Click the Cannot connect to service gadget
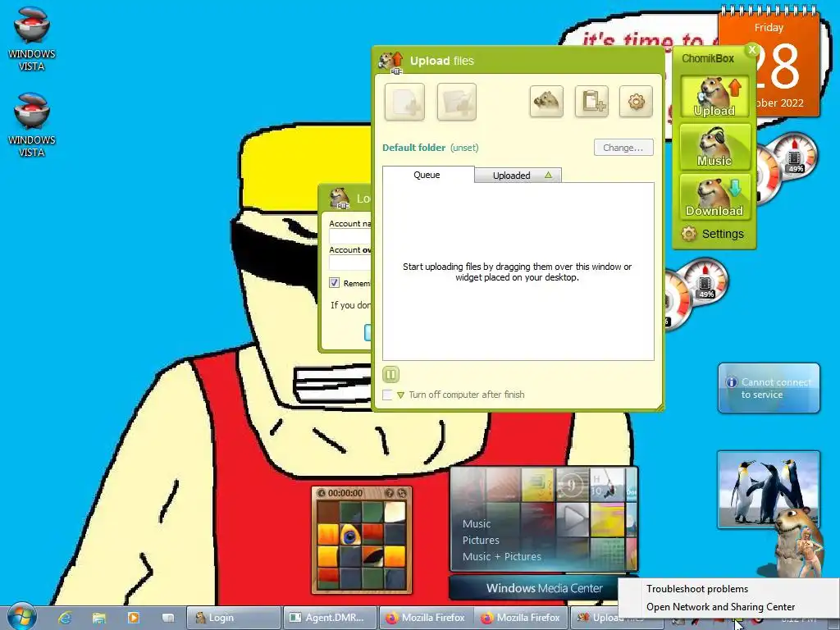Image resolution: width=840 pixels, height=630 pixels. (768, 388)
